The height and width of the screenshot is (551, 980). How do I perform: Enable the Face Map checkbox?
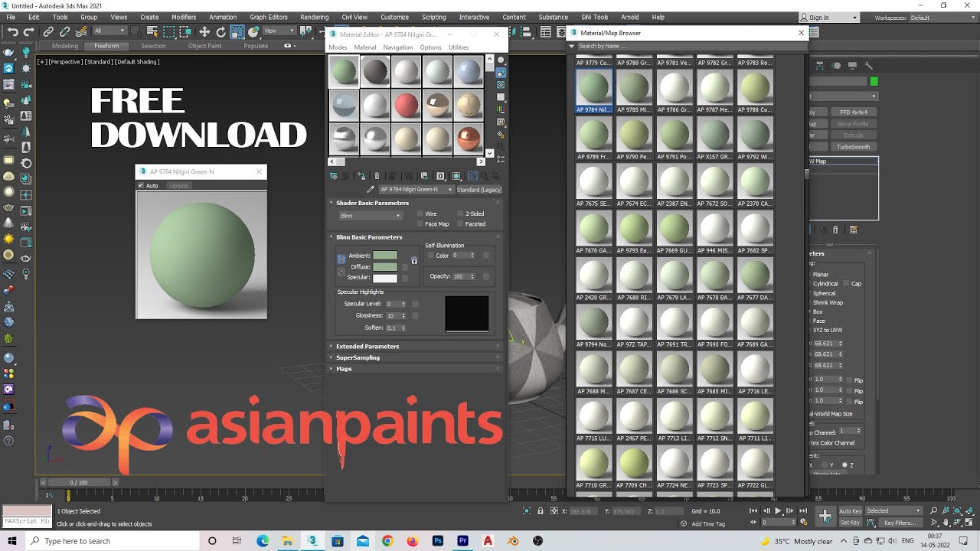[x=420, y=224]
